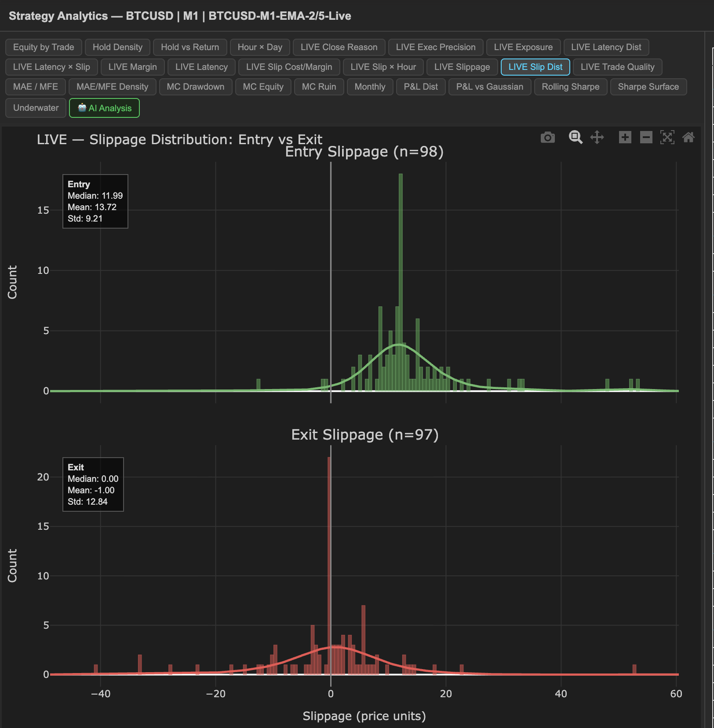Display the Underwater equity plot
This screenshot has width=714, height=728.
(x=36, y=108)
